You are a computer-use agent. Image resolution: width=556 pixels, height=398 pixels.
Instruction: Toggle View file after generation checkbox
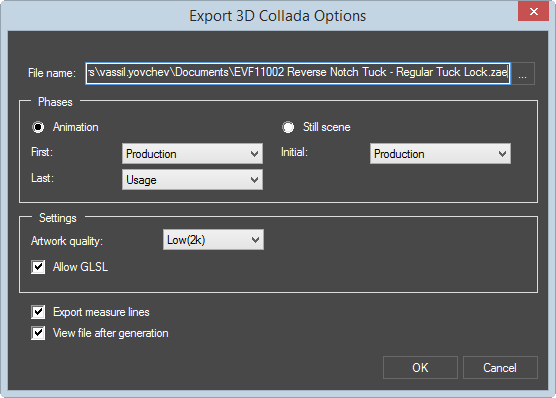[38, 333]
